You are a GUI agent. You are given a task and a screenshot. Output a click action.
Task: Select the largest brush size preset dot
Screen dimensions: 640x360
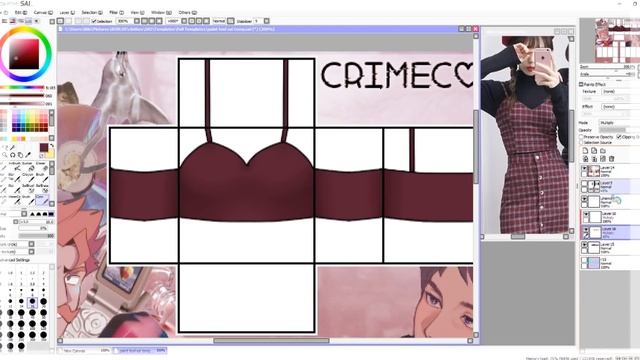tap(21, 346)
